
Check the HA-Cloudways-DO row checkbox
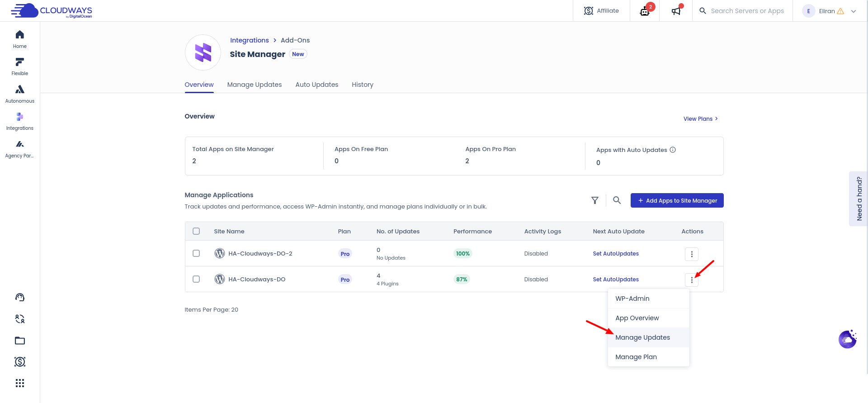196,279
